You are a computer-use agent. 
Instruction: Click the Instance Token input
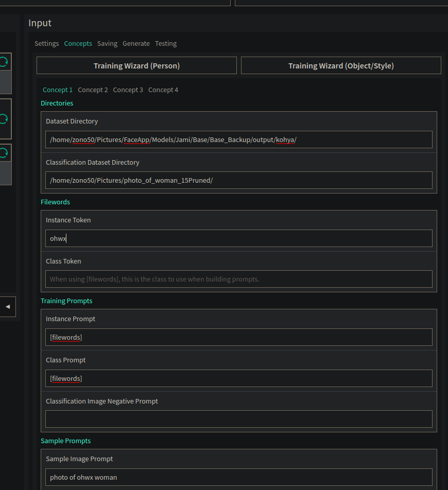coord(238,238)
